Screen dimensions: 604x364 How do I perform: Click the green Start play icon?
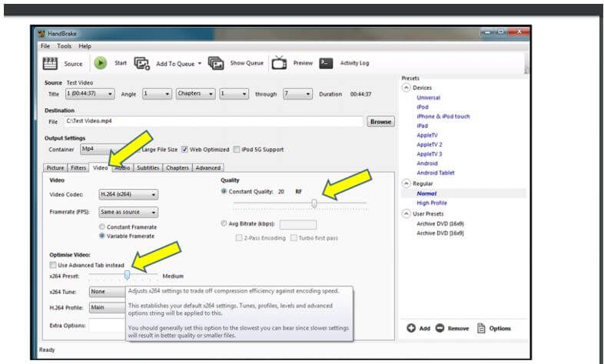pyautogui.click(x=101, y=63)
